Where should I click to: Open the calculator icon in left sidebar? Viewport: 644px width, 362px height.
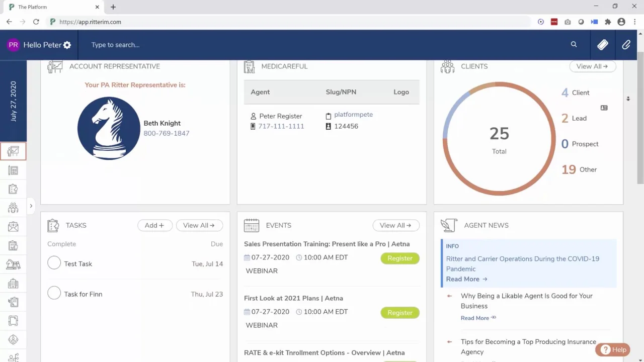pos(13,170)
